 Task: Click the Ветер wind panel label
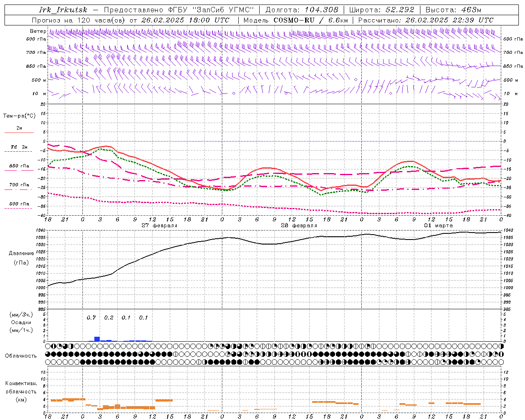(x=38, y=31)
